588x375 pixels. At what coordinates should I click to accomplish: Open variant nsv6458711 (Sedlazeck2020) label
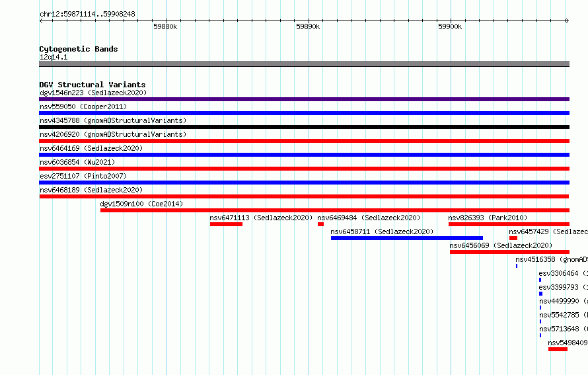pyautogui.click(x=382, y=231)
